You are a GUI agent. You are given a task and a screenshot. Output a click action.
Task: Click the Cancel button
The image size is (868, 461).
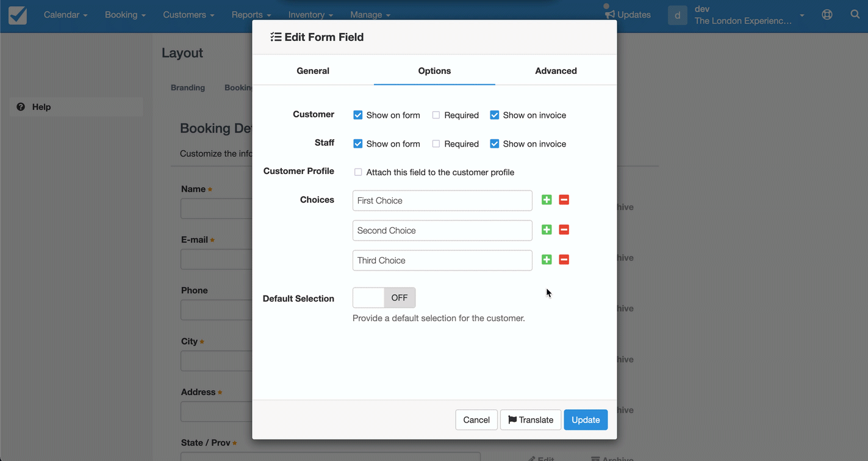476,419
